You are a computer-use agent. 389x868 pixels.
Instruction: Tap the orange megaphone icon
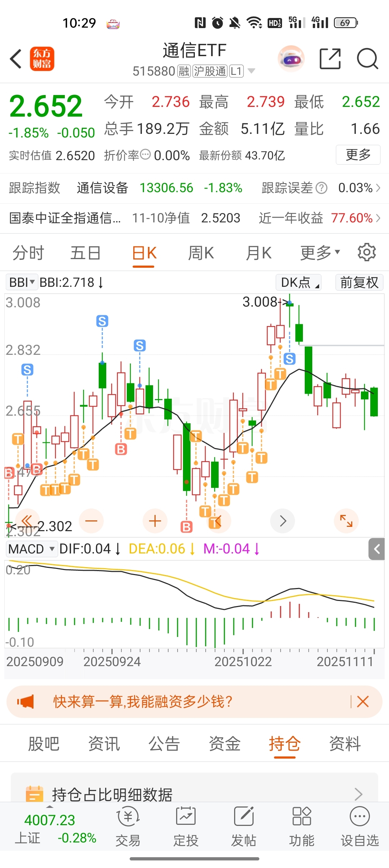[25, 702]
